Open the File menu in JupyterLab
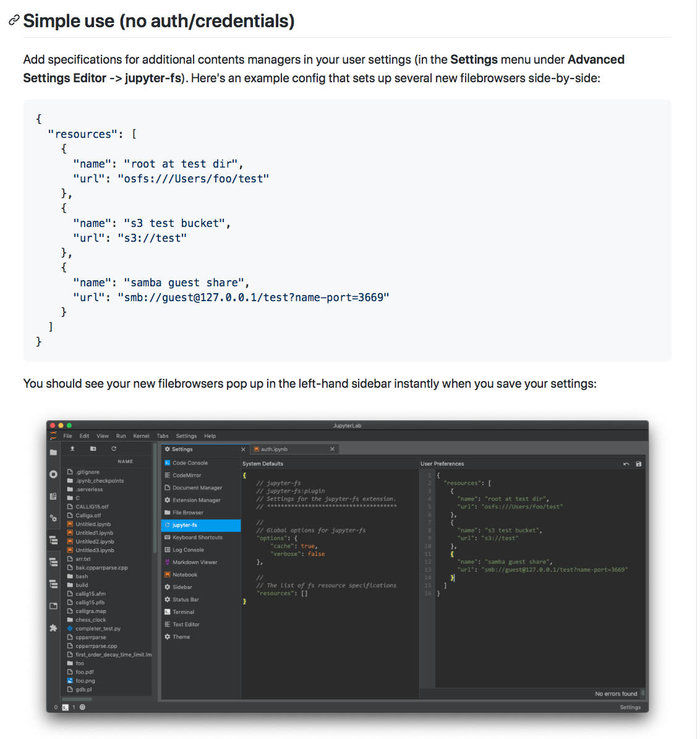700x739 pixels. (68, 436)
